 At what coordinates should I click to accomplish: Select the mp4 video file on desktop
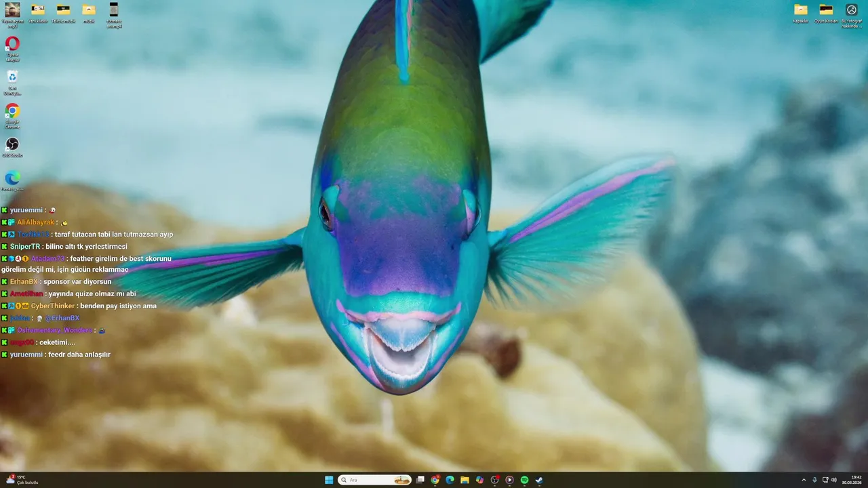114,14
